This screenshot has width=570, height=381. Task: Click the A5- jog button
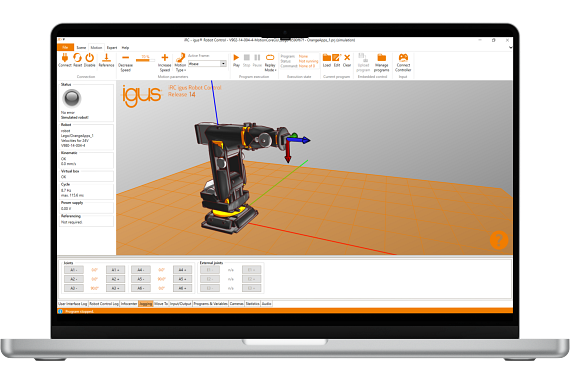[x=141, y=279]
